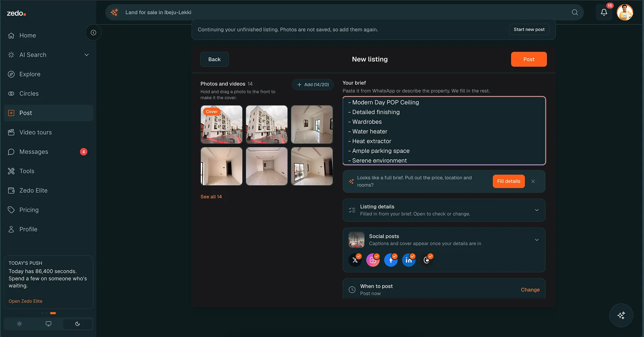Image resolution: width=644 pixels, height=337 pixels.
Task: Expand AI Search submenu chevron
Action: [87, 55]
